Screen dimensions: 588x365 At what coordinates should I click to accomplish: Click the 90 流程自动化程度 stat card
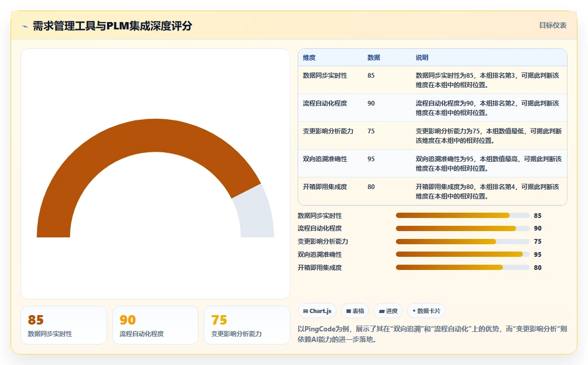[155, 325]
